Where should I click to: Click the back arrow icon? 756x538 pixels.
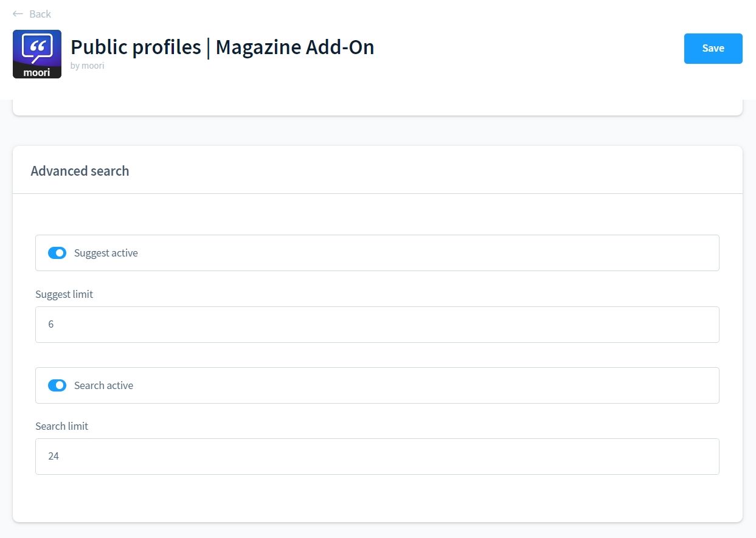(18, 14)
